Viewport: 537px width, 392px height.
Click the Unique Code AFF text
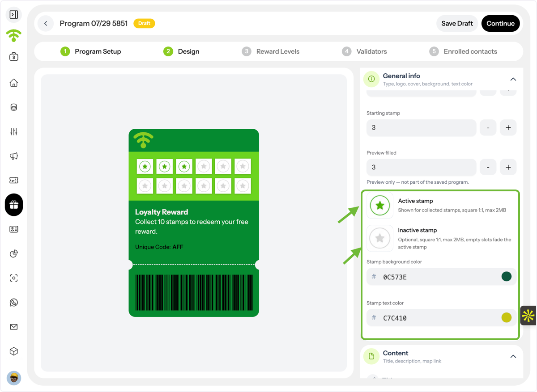coord(159,247)
